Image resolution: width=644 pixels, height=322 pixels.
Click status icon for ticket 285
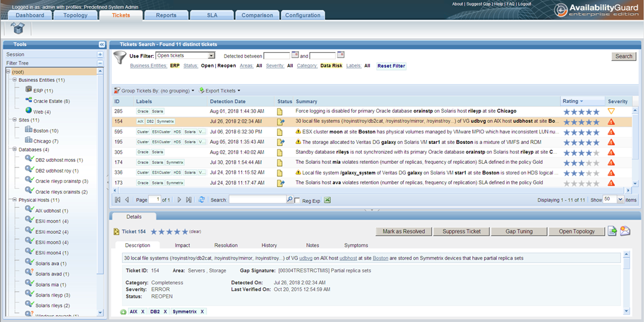[x=280, y=111]
